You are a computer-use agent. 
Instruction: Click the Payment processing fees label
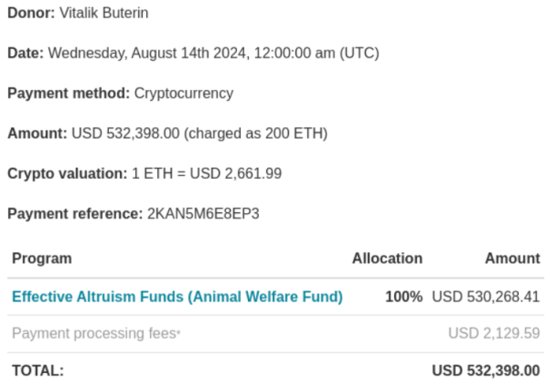[94, 333]
